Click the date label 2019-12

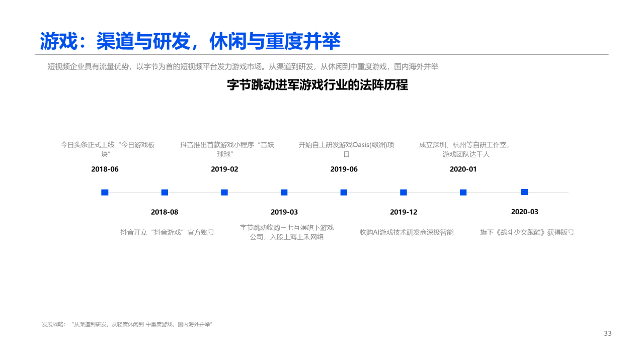coord(404,212)
